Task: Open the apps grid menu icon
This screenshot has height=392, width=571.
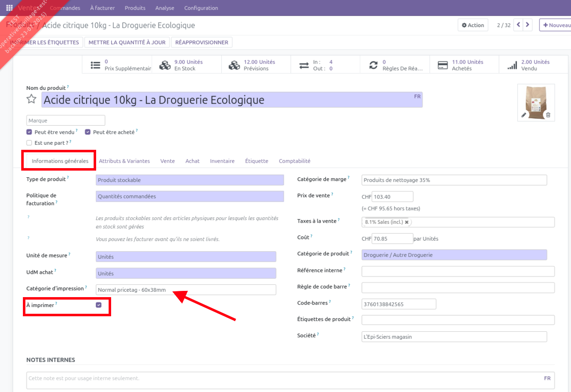Action: tap(9, 8)
